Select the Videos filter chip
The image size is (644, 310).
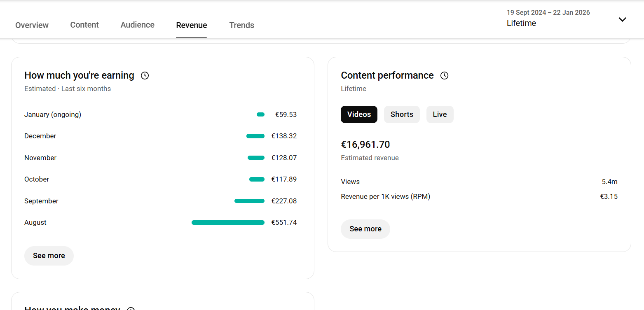(x=359, y=114)
